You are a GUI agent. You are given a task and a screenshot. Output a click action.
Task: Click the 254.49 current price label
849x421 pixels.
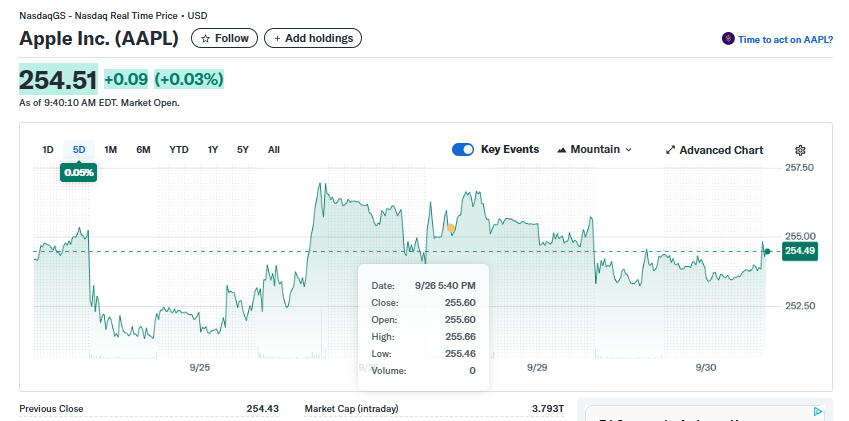[x=800, y=251]
